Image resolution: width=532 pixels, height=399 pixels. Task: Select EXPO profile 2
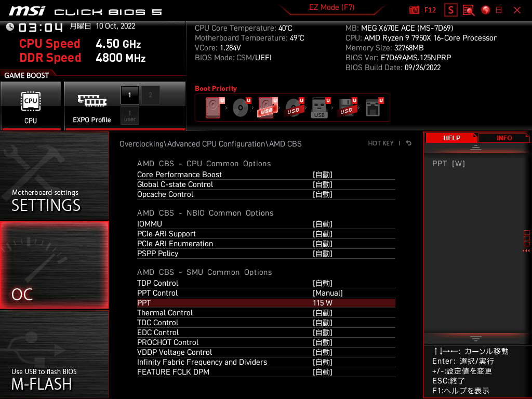pyautogui.click(x=150, y=95)
